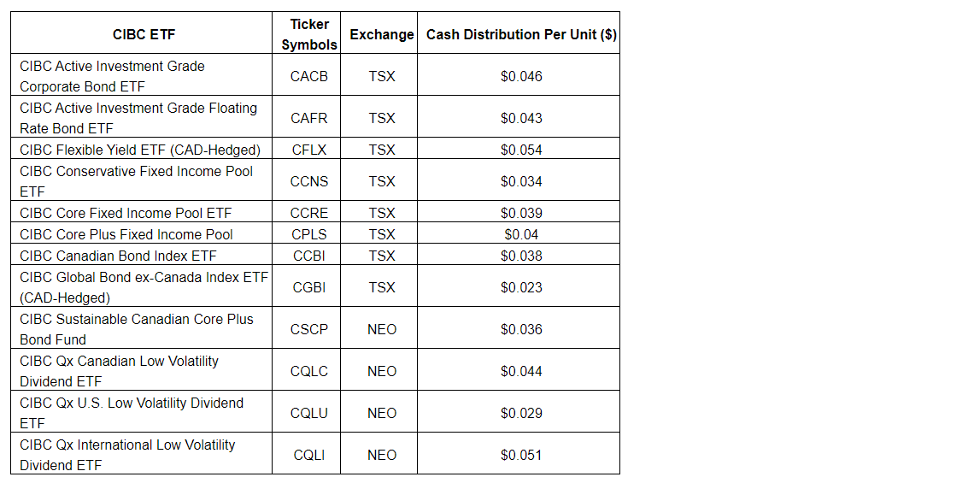
Task: Select the CAFR ticker cell
Action: point(308,118)
